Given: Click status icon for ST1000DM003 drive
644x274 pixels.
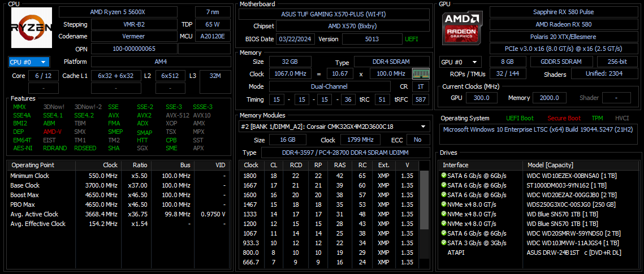Looking at the screenshot, I should [x=444, y=185].
